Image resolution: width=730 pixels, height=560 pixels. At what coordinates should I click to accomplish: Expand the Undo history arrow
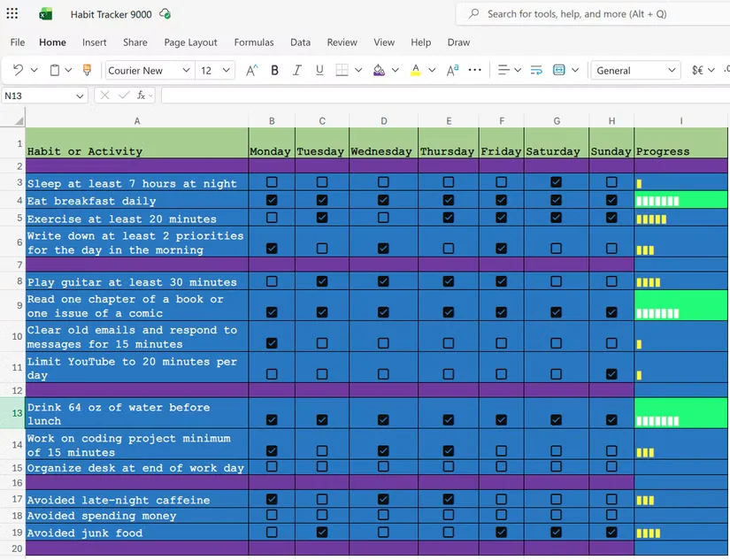pos(34,70)
